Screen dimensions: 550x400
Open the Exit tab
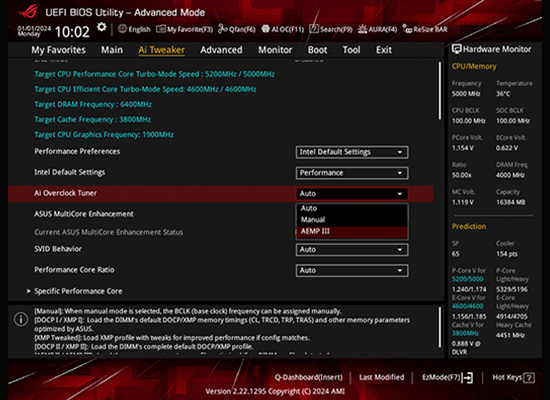[384, 50]
